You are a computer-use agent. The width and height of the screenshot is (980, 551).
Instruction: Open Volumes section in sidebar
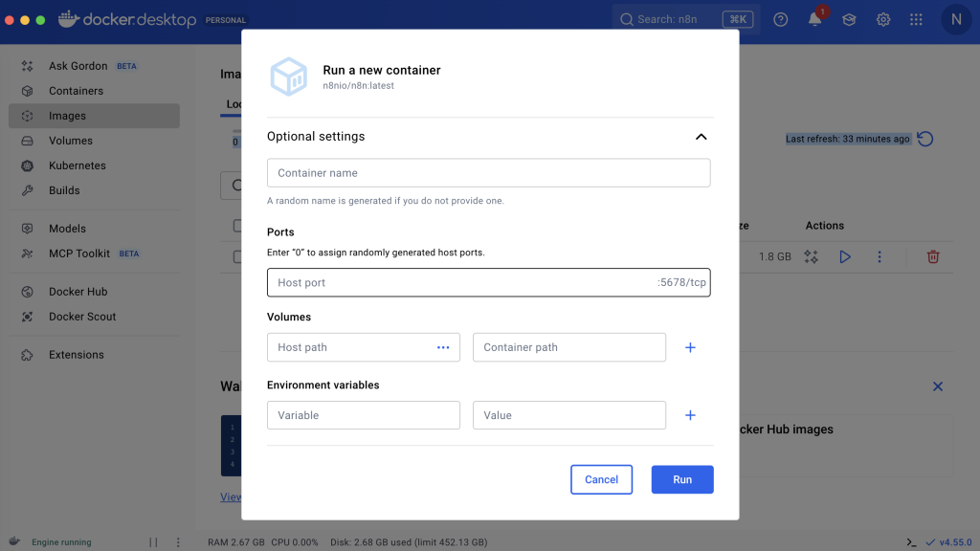[x=70, y=141]
